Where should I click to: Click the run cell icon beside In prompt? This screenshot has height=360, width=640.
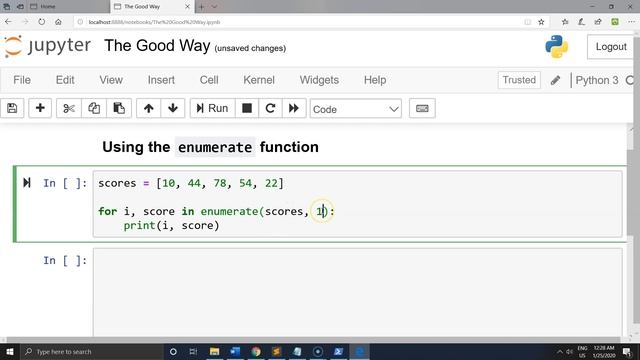pyautogui.click(x=27, y=182)
